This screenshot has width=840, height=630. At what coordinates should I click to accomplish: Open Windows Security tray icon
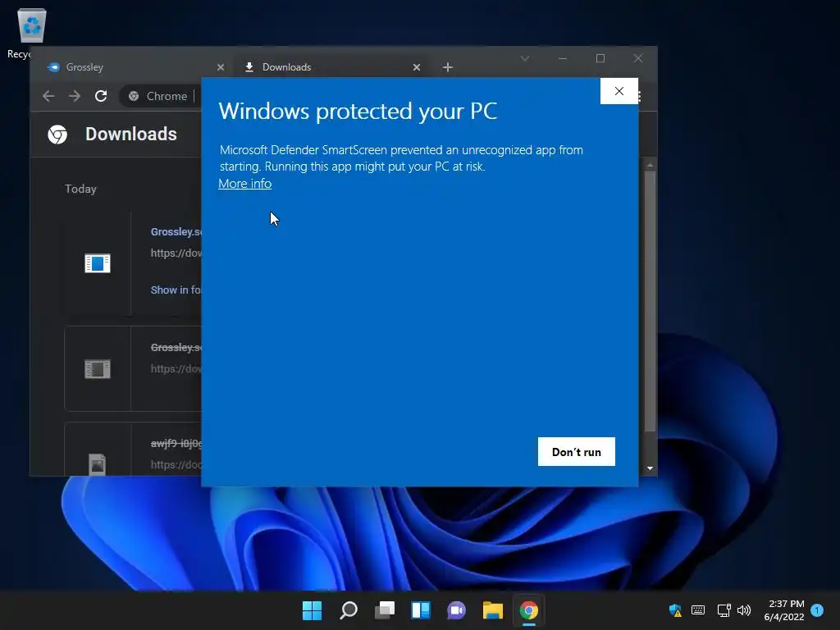click(675, 610)
